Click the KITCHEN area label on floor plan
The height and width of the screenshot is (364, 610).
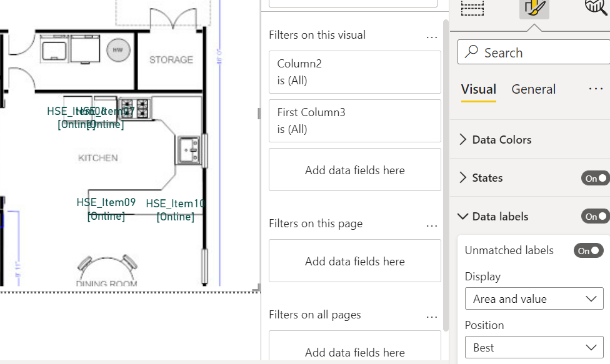pyautogui.click(x=98, y=158)
